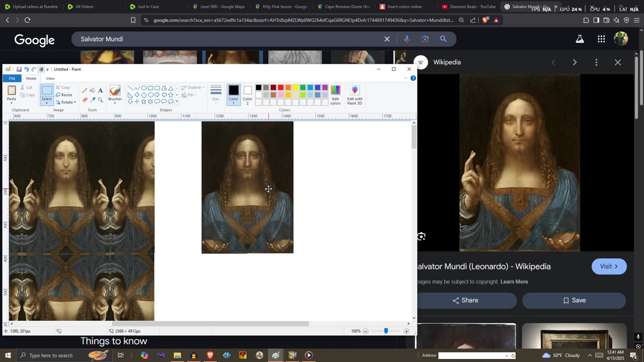Click Search by voice microphone icon
The width and height of the screenshot is (644, 362).
point(407,39)
